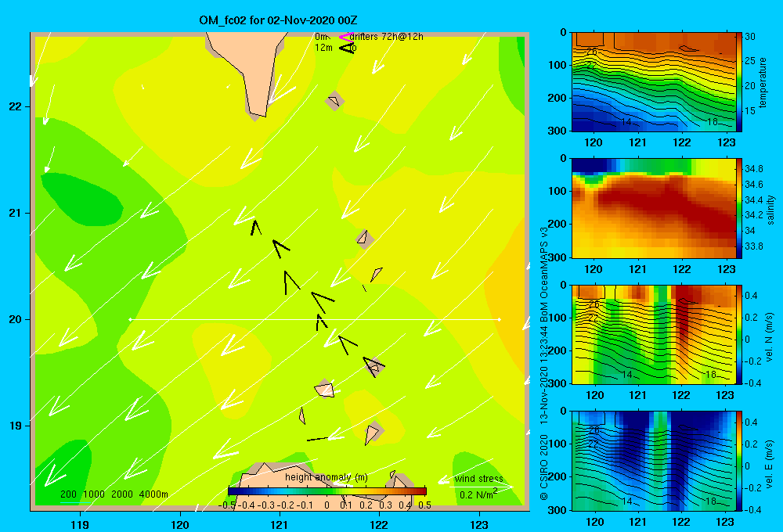Open the temperature depth section panel
The width and height of the screenshot is (783, 532).
pyautogui.click(x=653, y=82)
